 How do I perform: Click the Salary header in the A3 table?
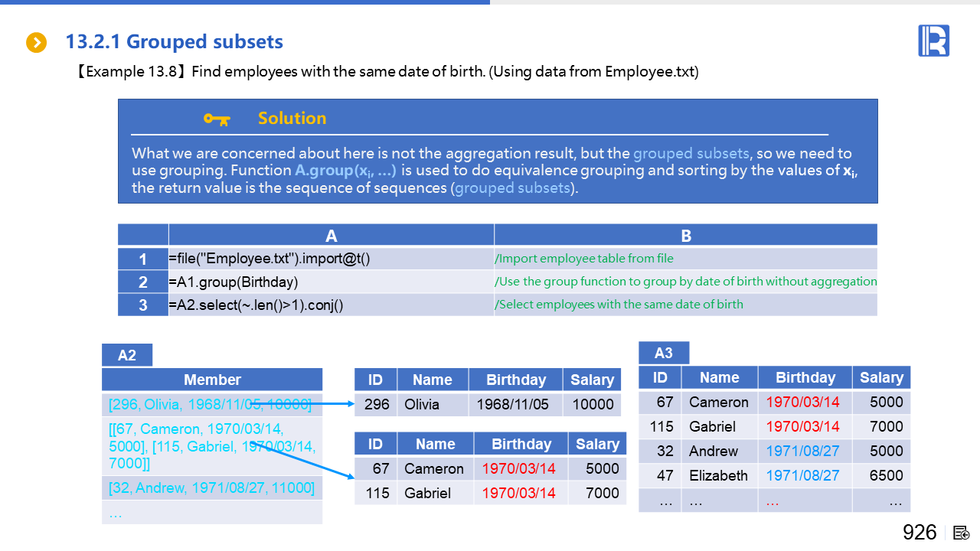(x=881, y=377)
